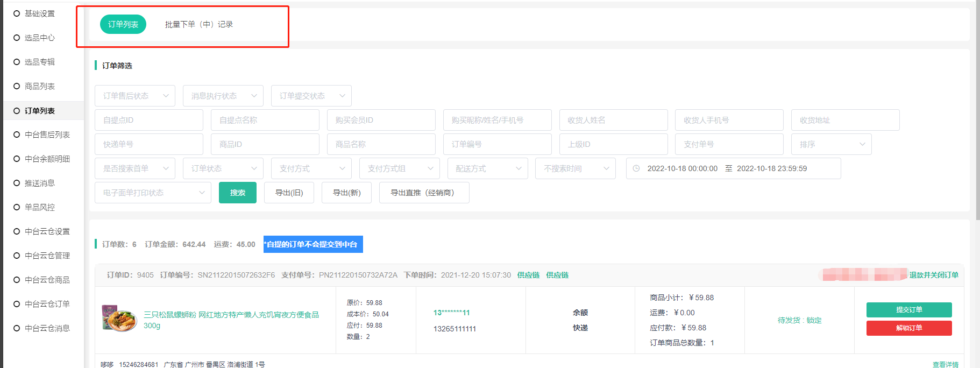The width and height of the screenshot is (980, 368).
Task: Switch to 批量下单（中）记录 tab
Action: click(198, 25)
